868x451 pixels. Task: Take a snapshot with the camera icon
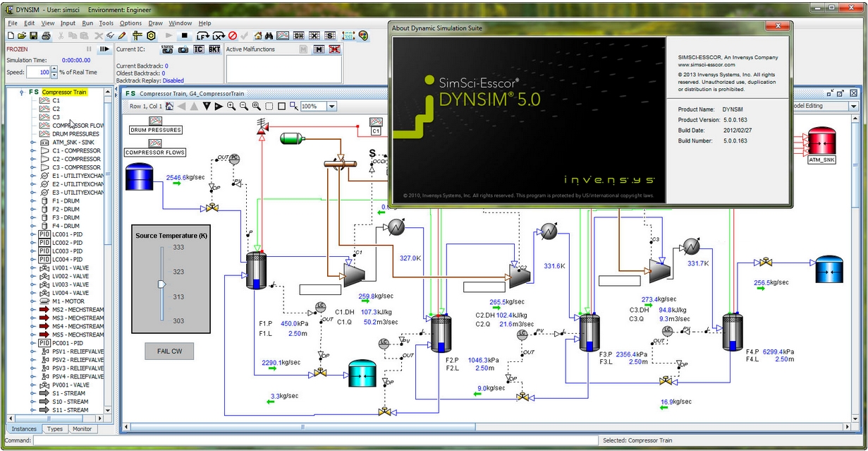pos(183,49)
